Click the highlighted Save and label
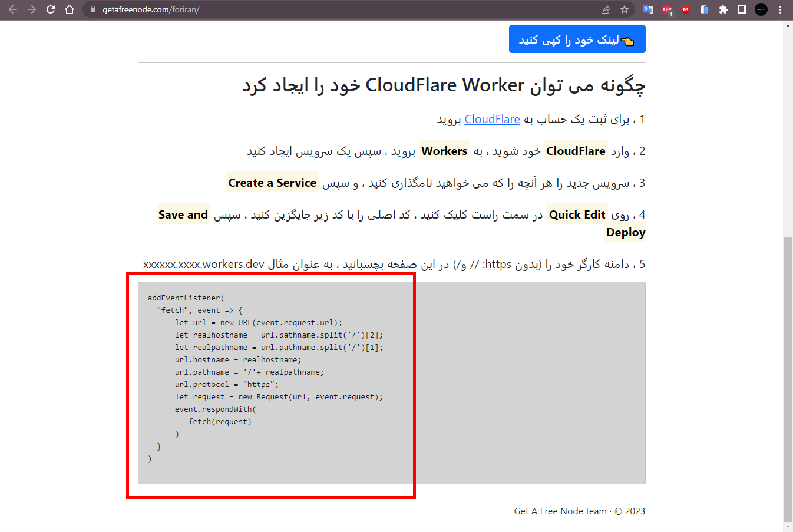Image resolution: width=793 pixels, height=532 pixels. pos(183,214)
